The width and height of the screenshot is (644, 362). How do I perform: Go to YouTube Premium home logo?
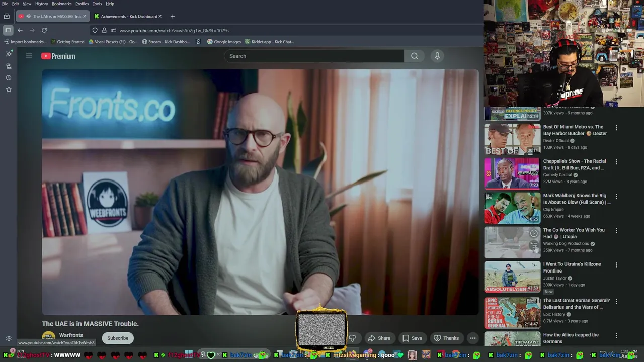coord(58,56)
